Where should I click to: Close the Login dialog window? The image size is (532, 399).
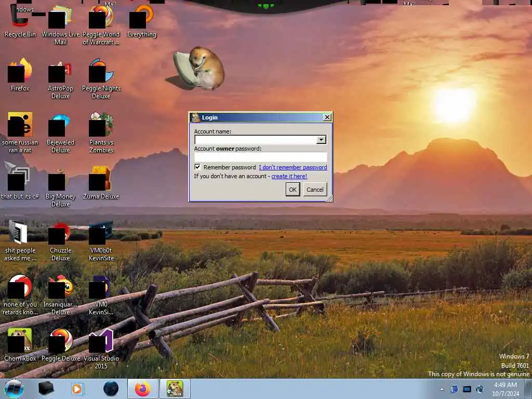(327, 117)
